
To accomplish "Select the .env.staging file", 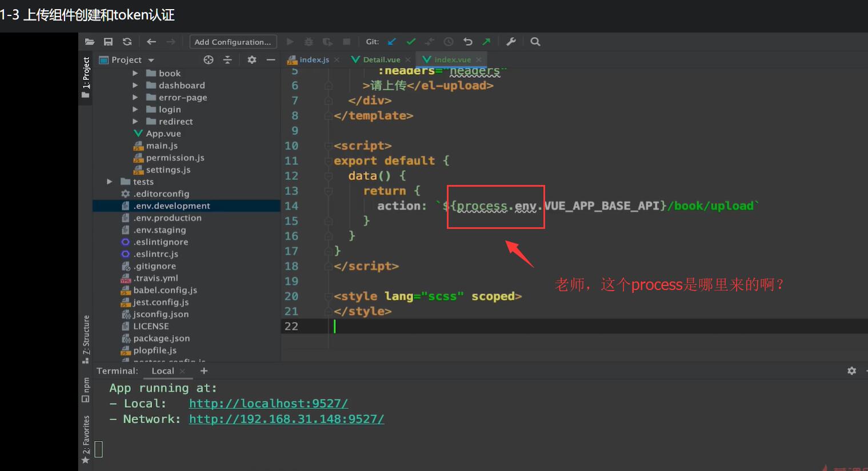I will [159, 230].
